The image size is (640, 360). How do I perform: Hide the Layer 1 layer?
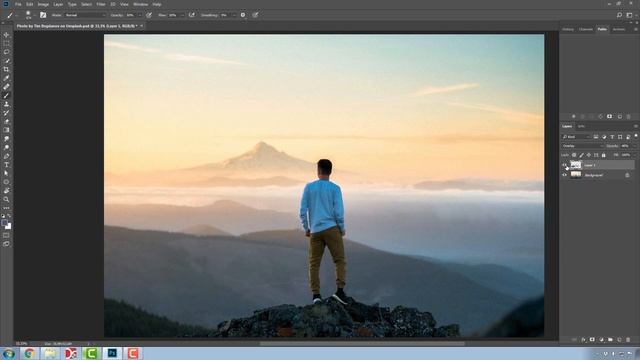pos(564,165)
